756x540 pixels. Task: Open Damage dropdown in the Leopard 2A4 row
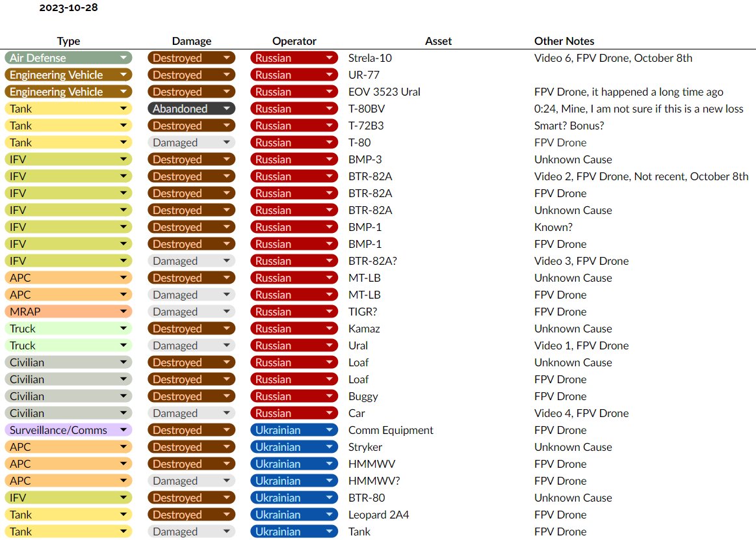click(x=191, y=515)
